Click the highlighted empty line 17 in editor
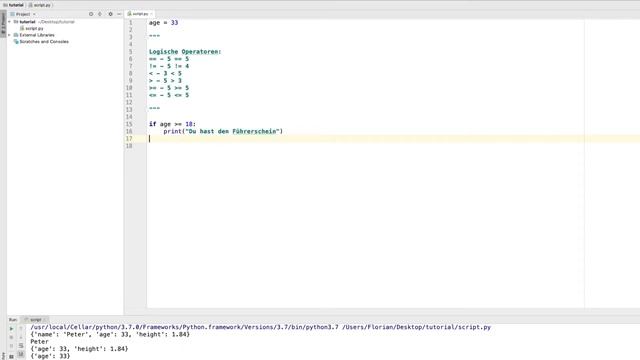This screenshot has height=360, width=640. (393, 139)
